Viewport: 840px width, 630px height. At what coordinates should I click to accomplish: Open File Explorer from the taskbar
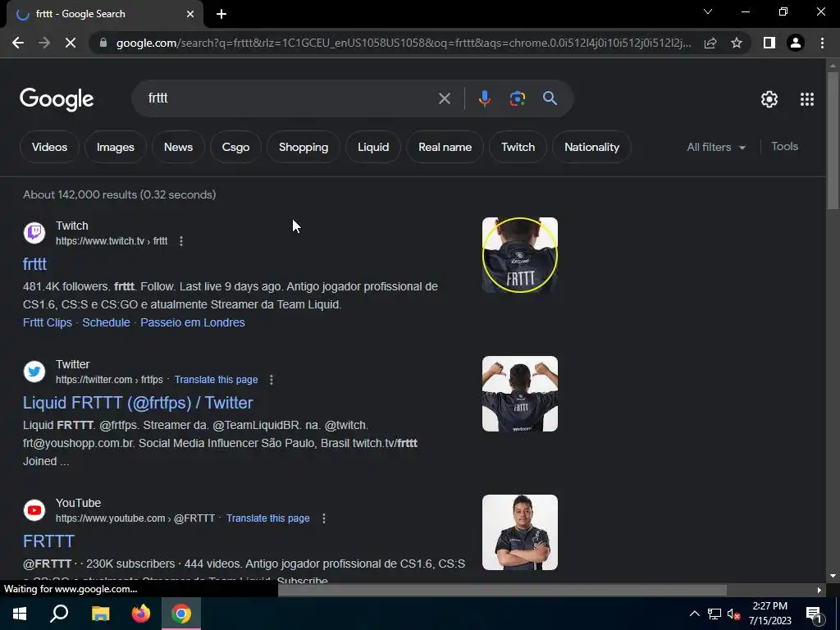(x=100, y=614)
